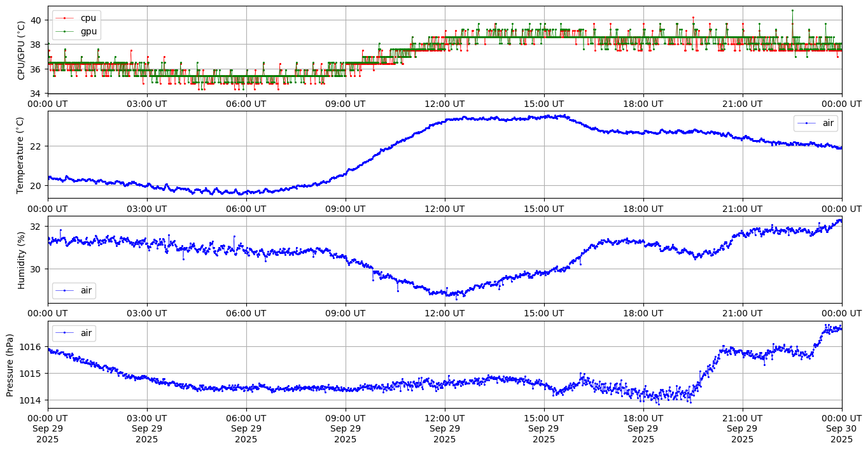Click 18:00 UT tick under Humidity plot

tap(643, 313)
